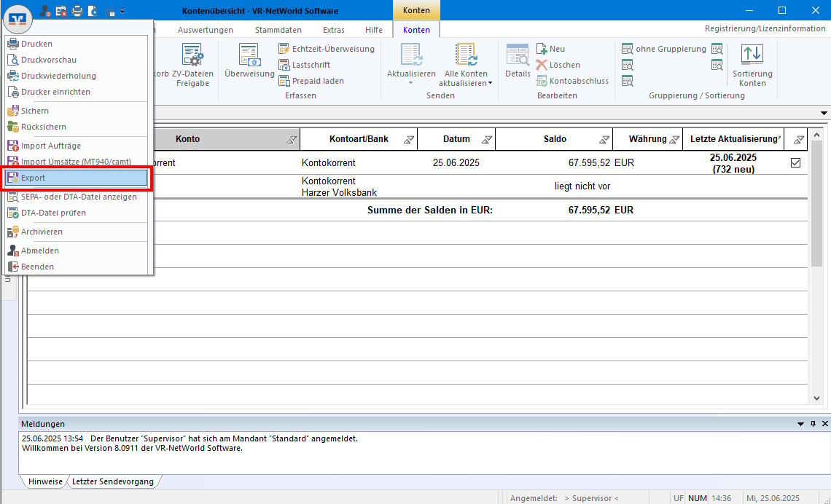Open the quick access toolbar customize arrow
Screen dimensions: 831x504
pyautogui.click(x=122, y=11)
